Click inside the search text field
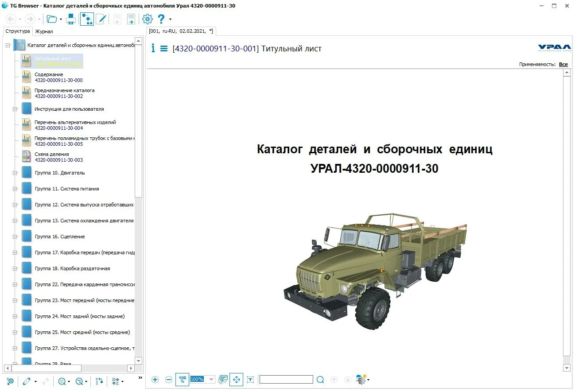 286,379
